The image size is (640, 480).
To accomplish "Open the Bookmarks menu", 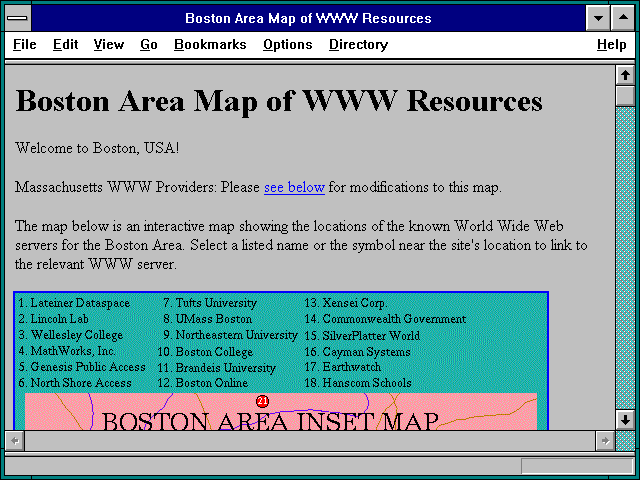I will tap(210, 44).
